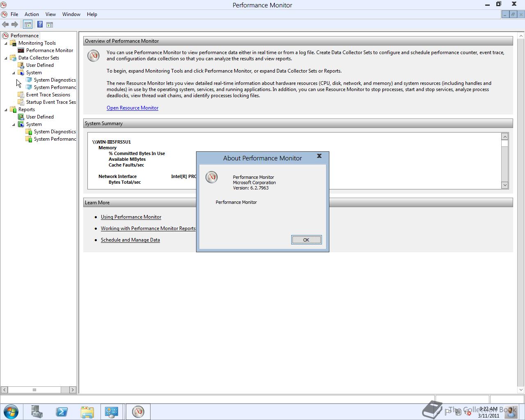Screen dimensions: 525x420
Task: Click System Summary scroll down arrow
Action: pos(505,185)
